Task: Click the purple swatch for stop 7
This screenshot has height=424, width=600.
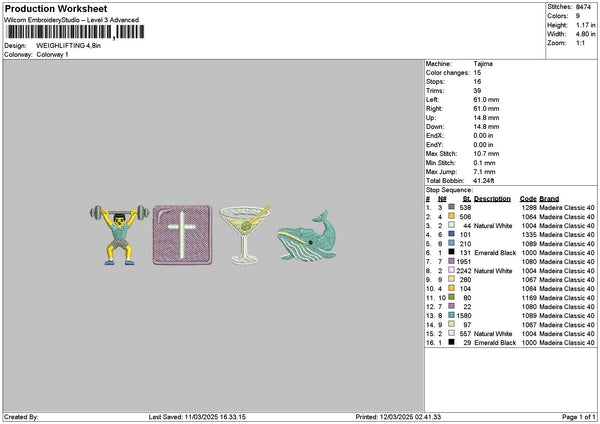Action: click(x=452, y=261)
